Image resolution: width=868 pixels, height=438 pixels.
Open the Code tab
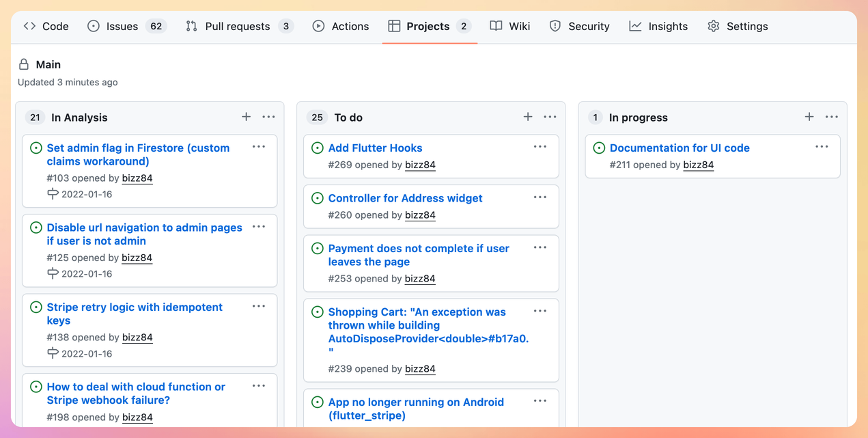tap(46, 26)
